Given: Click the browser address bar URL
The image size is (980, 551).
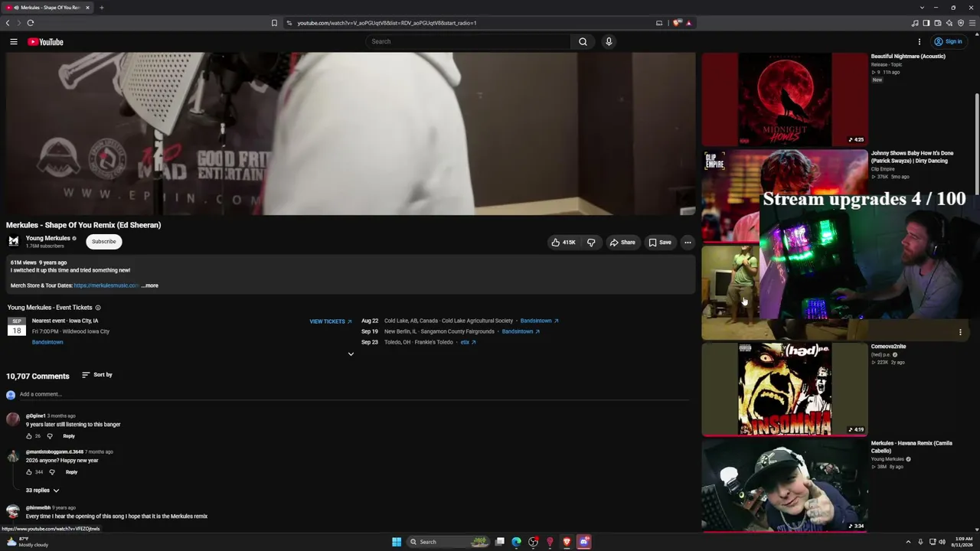Looking at the screenshot, I should coord(387,23).
